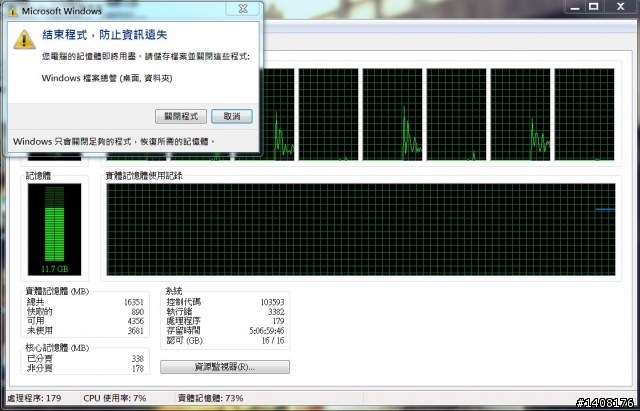640x411 pixels.
Task: Click the 總共 value 16351
Action: (x=134, y=302)
